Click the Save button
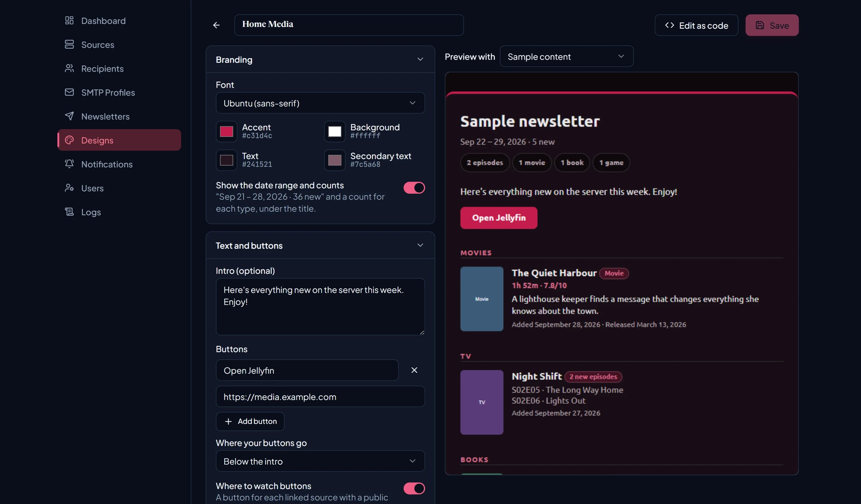Image resolution: width=861 pixels, height=504 pixels. click(772, 25)
